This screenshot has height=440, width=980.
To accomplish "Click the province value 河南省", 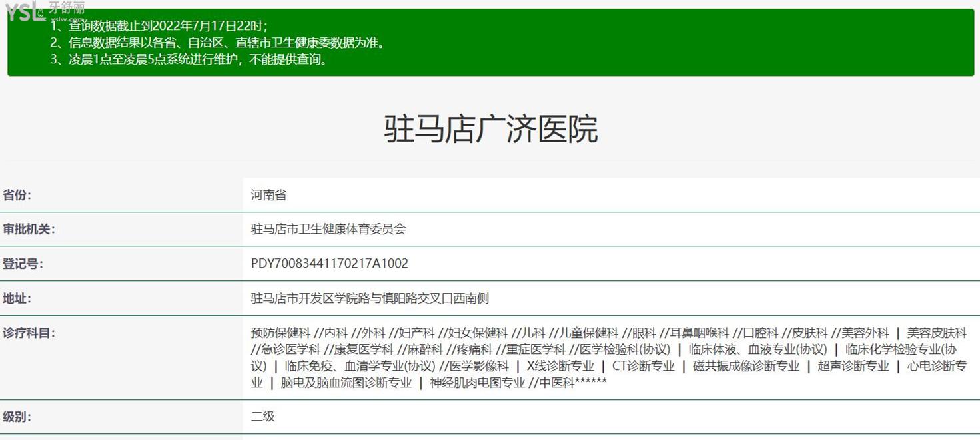I will click(268, 195).
